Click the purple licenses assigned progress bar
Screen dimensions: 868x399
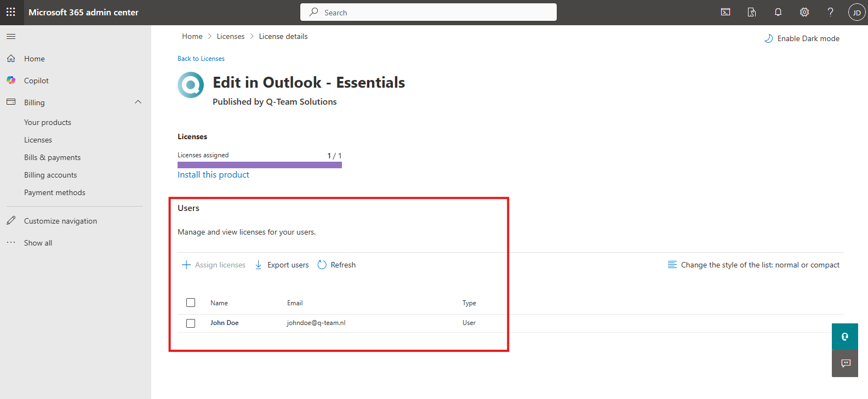coord(259,165)
